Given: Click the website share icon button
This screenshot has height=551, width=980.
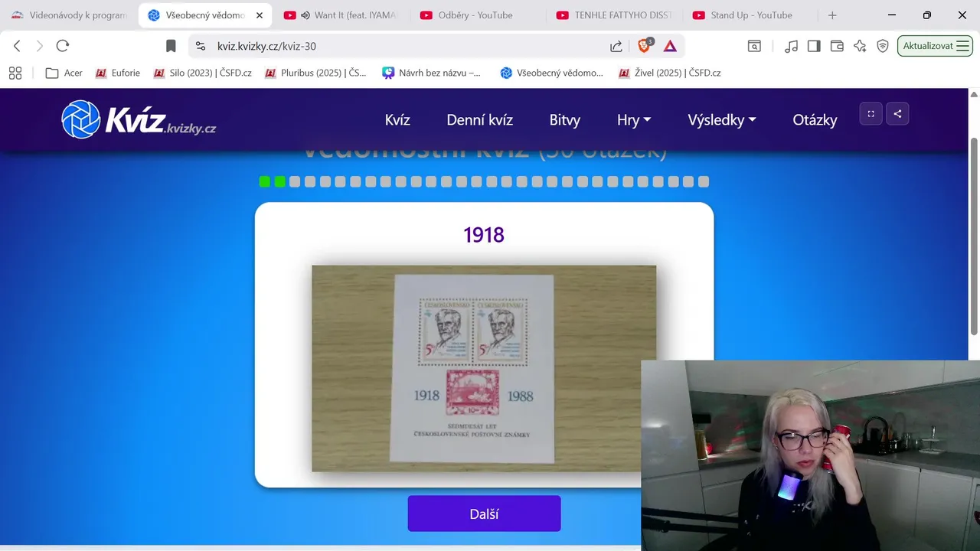Looking at the screenshot, I should tap(897, 113).
